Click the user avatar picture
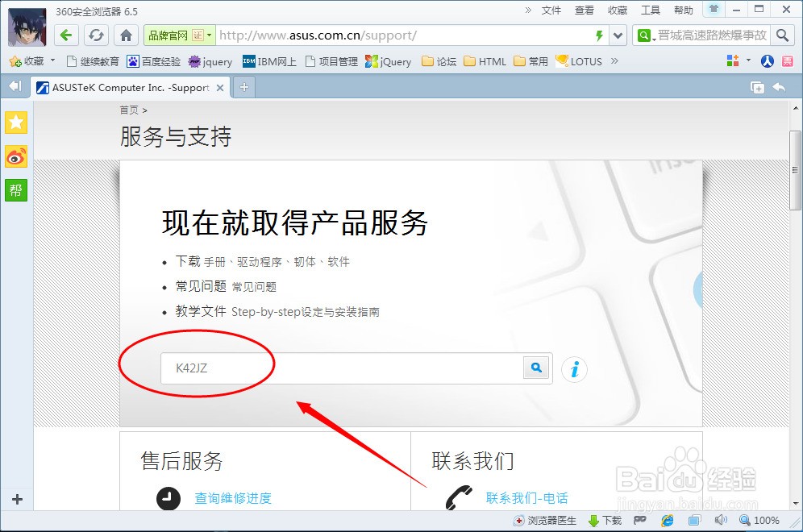Viewport: 803px width, 532px height. pos(27,27)
